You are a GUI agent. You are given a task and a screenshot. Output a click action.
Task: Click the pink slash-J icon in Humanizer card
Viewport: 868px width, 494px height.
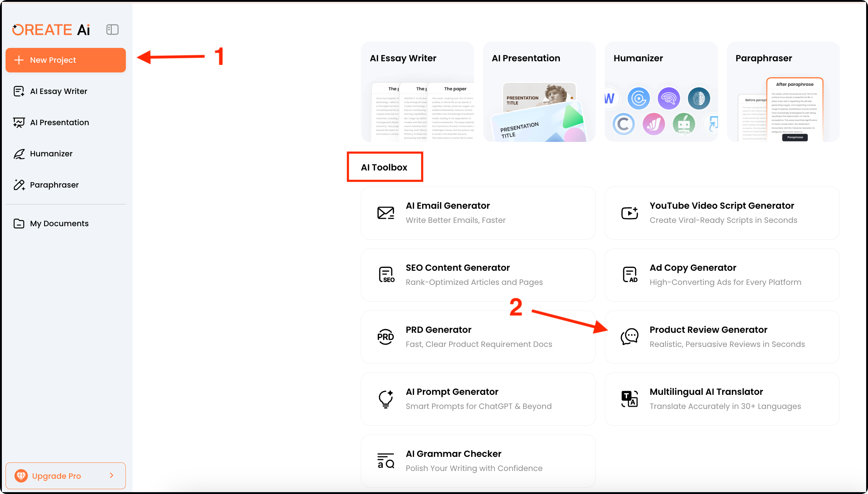pos(654,124)
